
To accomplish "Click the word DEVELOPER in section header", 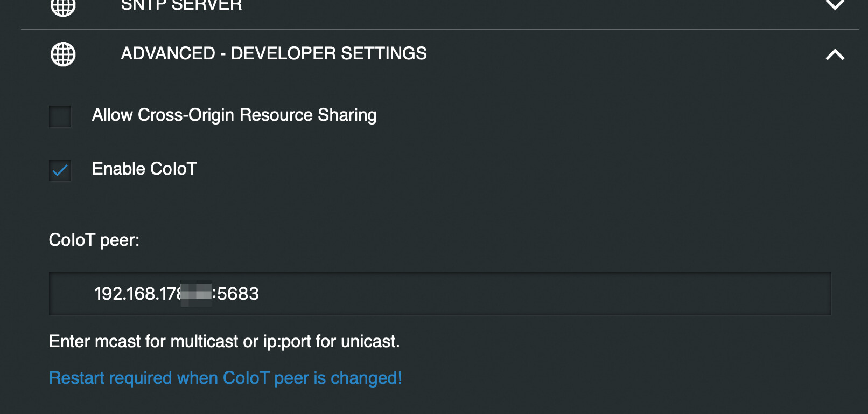I will coord(283,53).
